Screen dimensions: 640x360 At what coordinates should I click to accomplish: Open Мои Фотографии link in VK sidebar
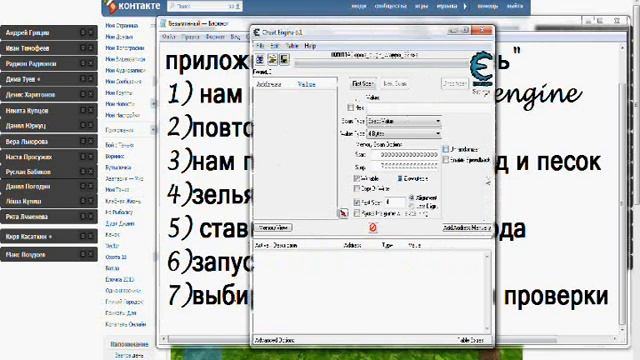(125, 48)
